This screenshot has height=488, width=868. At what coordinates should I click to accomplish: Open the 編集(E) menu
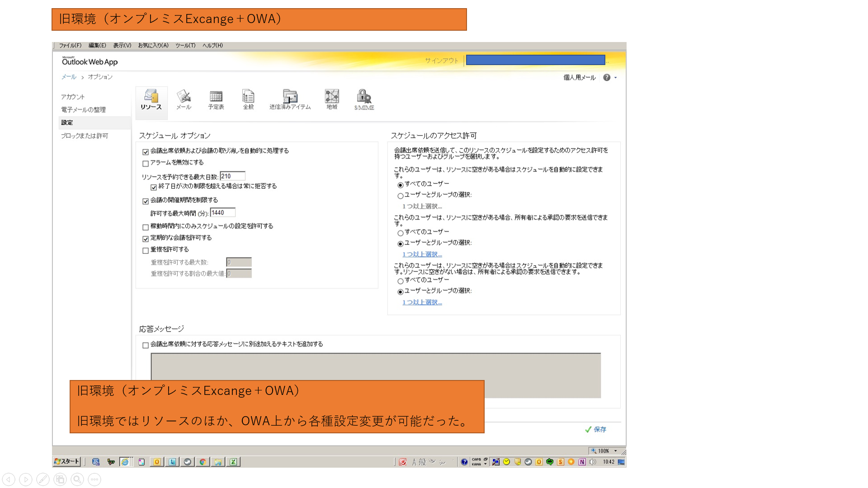pyautogui.click(x=97, y=46)
